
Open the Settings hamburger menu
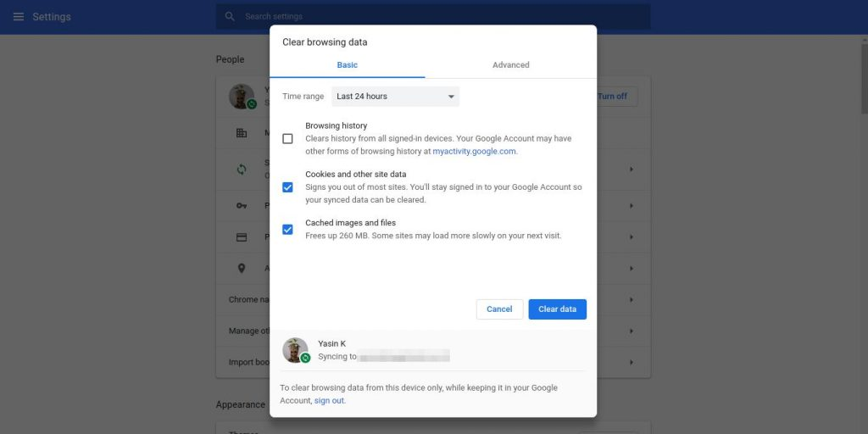click(19, 17)
